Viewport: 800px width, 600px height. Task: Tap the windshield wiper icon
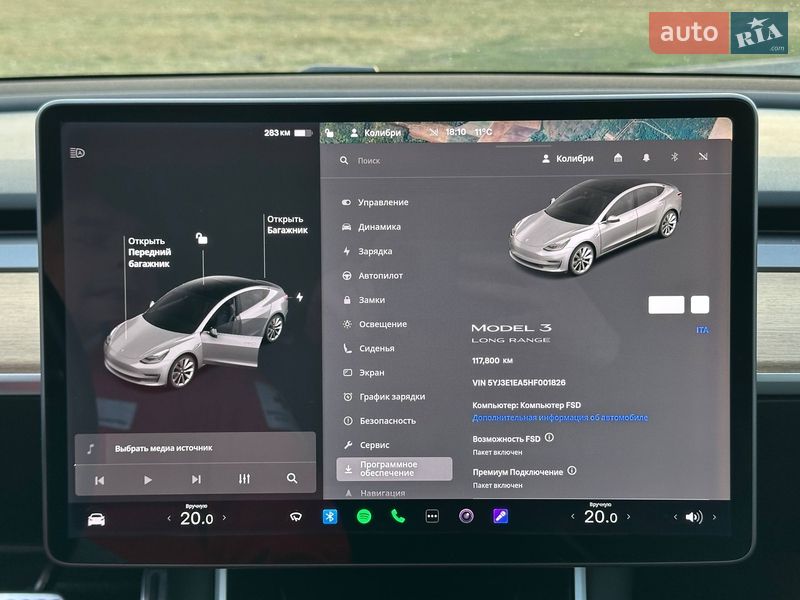(x=295, y=517)
